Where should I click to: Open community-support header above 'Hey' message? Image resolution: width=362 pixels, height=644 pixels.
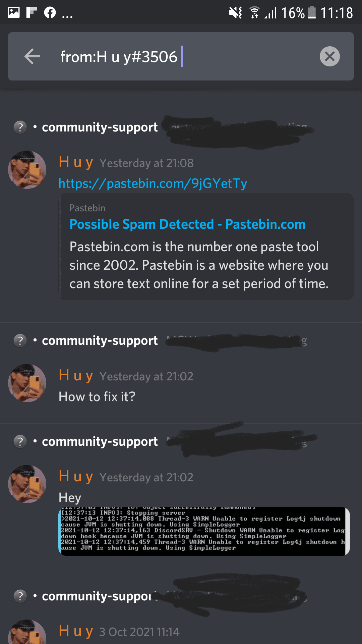(100, 441)
